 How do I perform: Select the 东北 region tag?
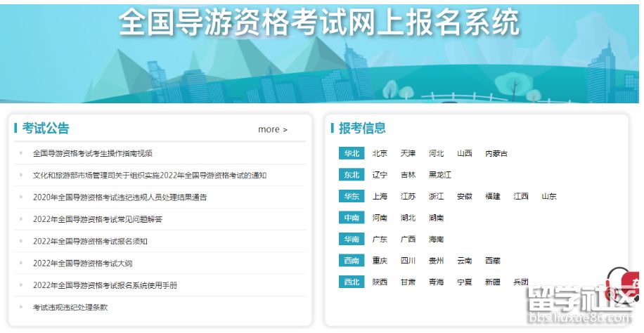351,175
